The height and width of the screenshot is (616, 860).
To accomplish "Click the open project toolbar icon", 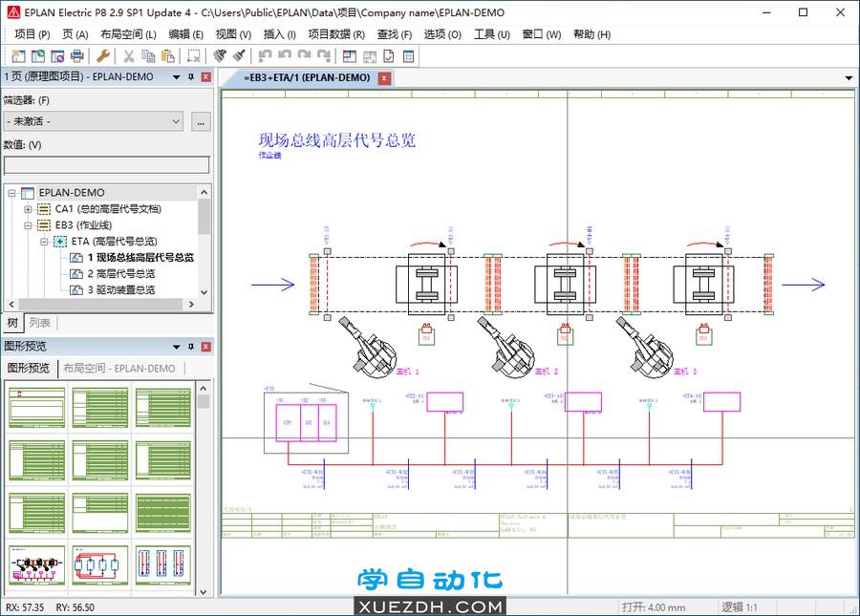I will coord(38,56).
